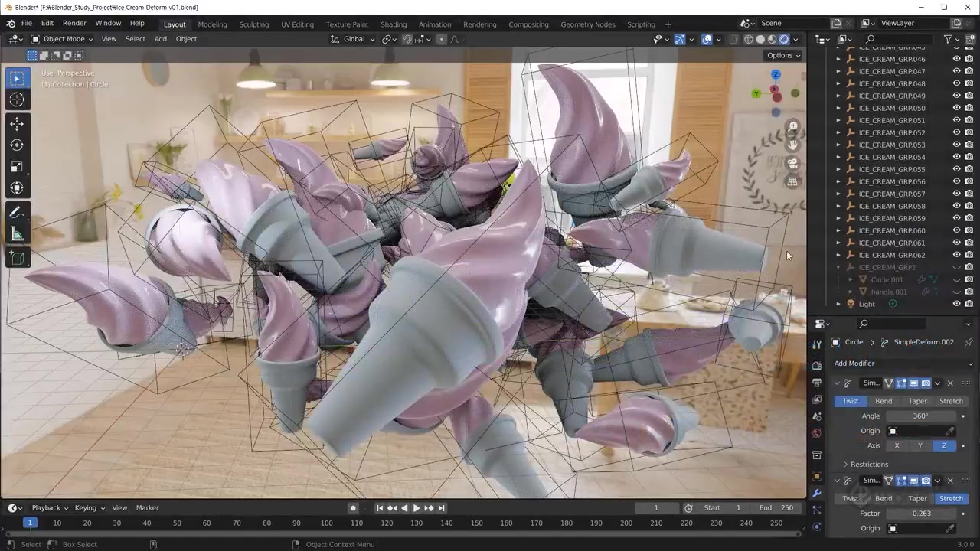Hide the Light object in viewport
980x551 pixels.
(x=956, y=304)
